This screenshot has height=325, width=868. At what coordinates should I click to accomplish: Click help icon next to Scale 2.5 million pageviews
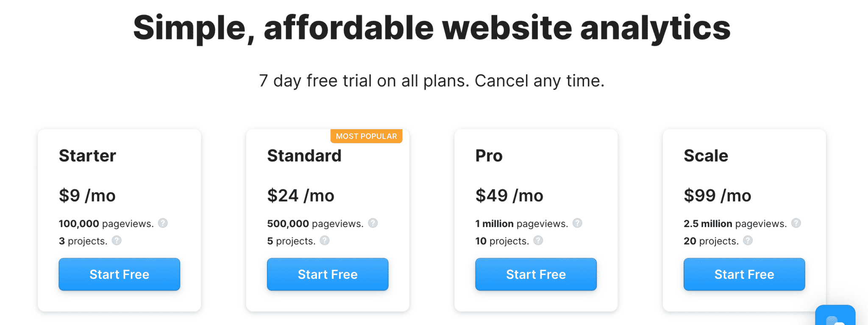[x=796, y=223]
